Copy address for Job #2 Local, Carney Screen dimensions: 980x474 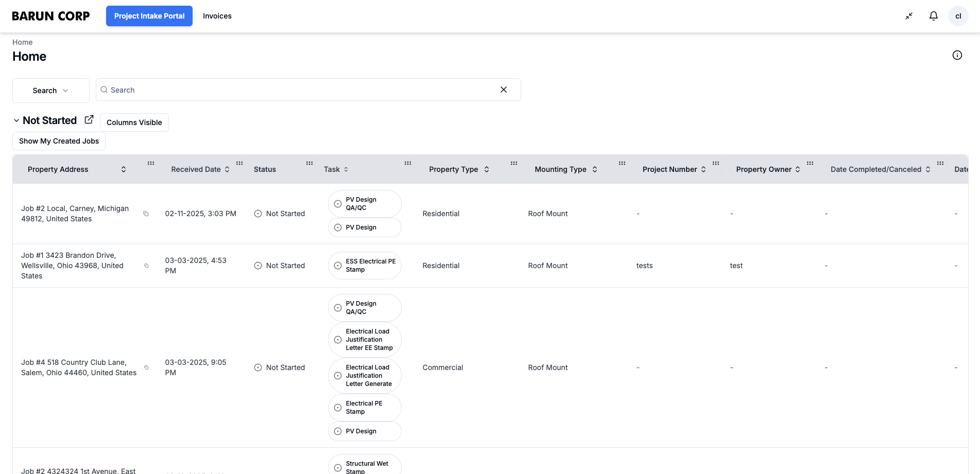tap(146, 214)
